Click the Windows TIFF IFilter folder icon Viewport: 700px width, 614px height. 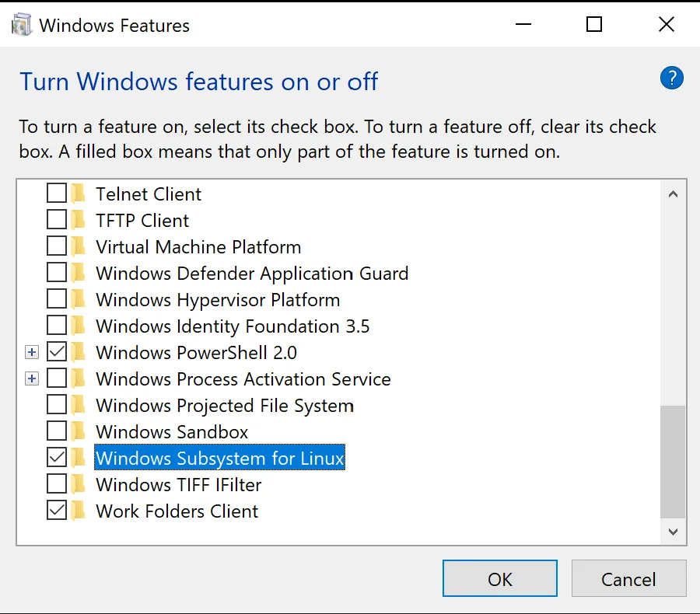click(x=78, y=484)
